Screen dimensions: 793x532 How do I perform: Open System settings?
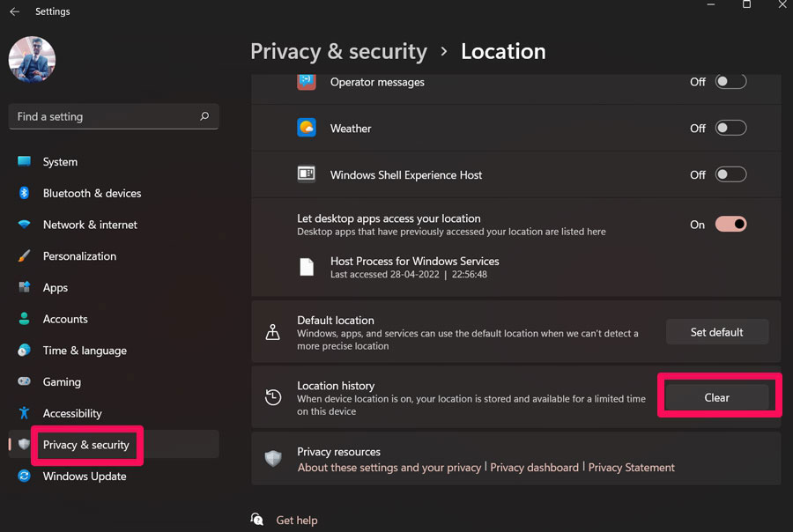pyautogui.click(x=114, y=162)
